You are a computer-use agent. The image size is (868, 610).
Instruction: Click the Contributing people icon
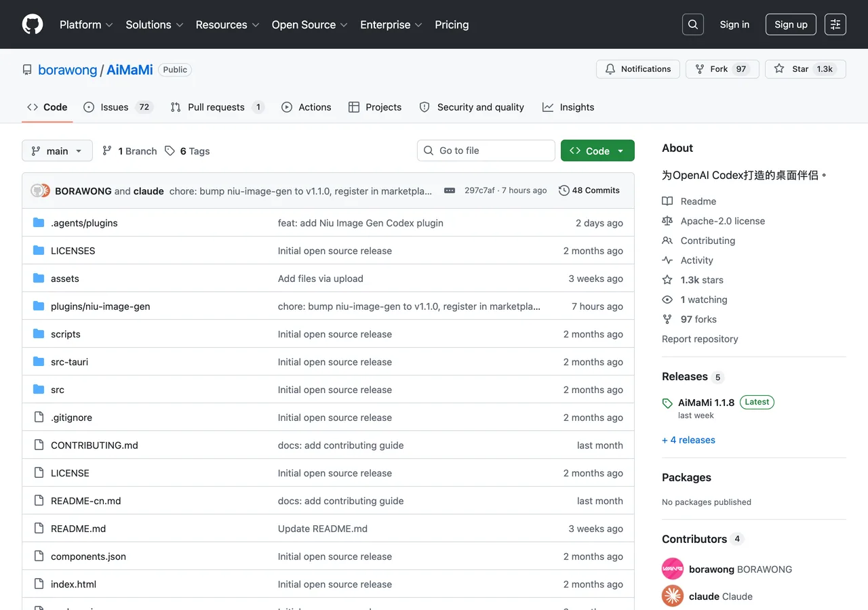point(667,241)
